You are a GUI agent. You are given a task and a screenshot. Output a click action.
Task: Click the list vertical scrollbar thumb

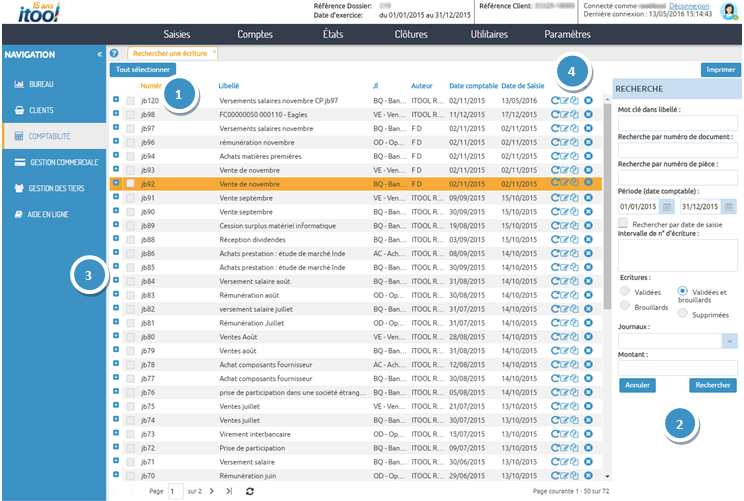[607, 204]
